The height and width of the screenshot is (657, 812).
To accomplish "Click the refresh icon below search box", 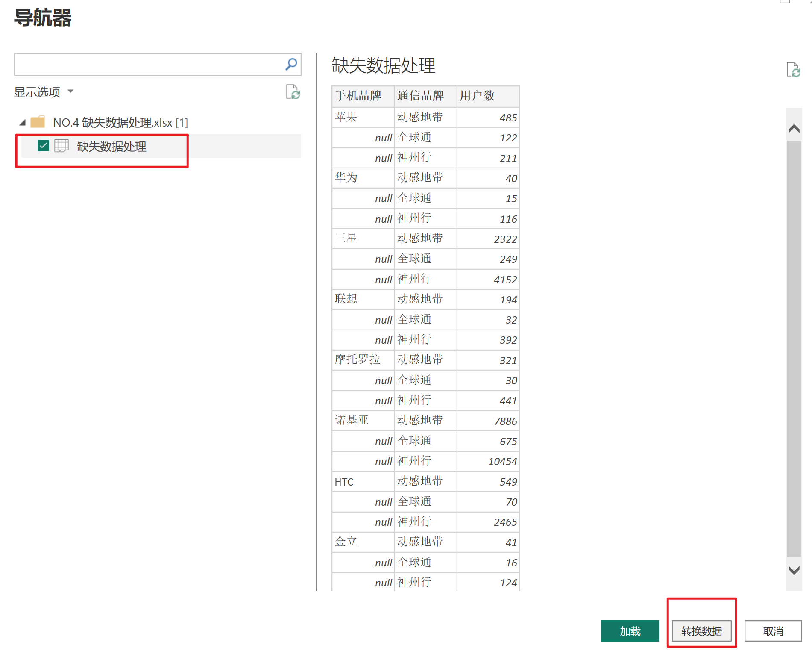I will pos(293,92).
